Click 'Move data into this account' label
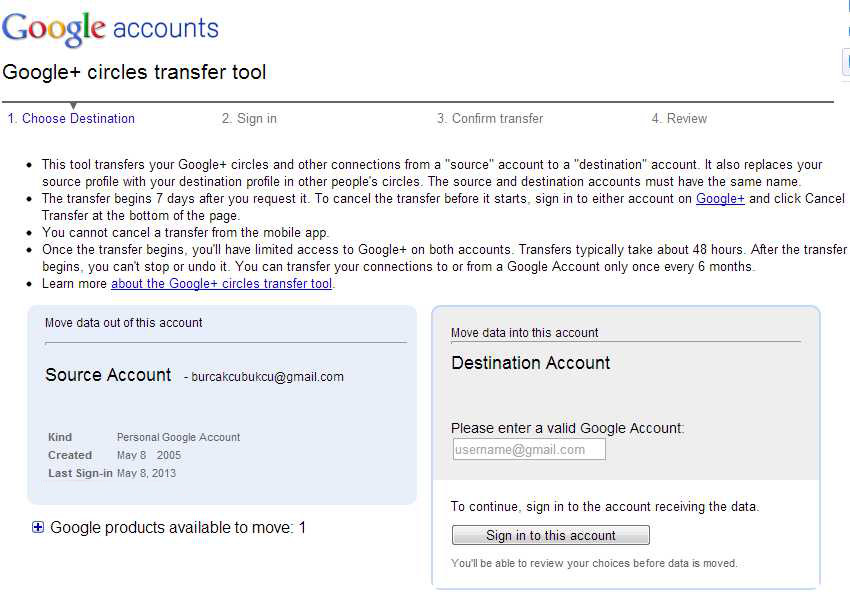This screenshot has height=595, width=850. click(x=524, y=333)
